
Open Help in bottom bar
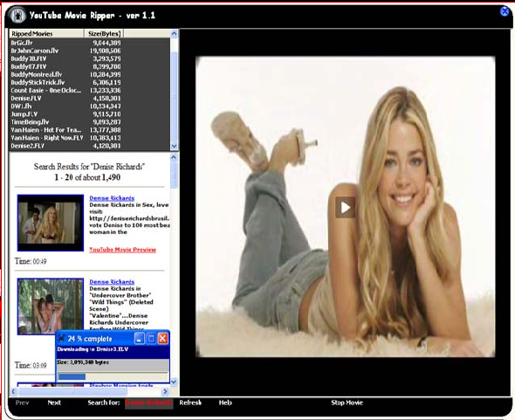[225, 403]
